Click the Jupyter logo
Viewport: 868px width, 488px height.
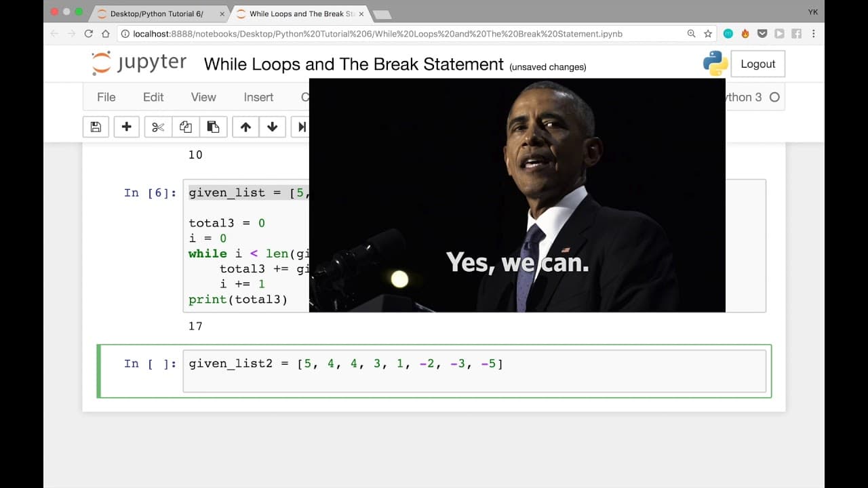139,63
